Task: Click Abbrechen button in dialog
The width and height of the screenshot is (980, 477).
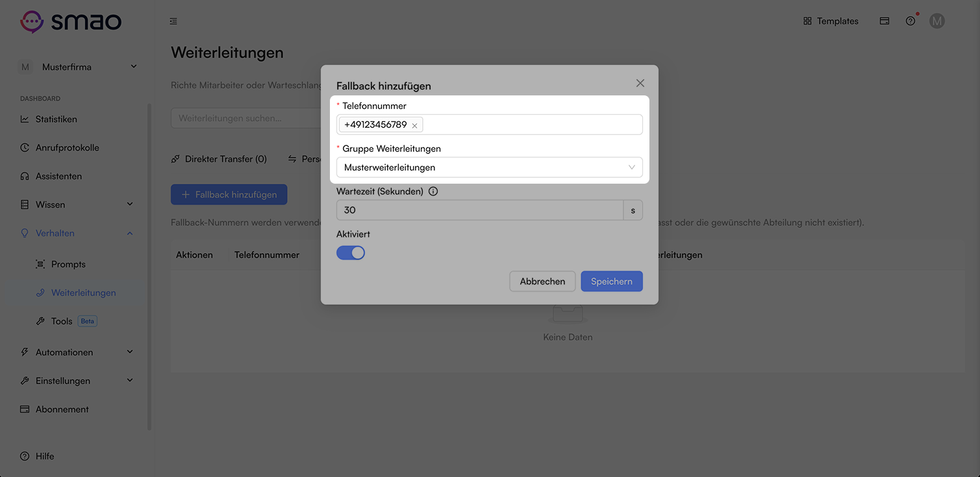Action: 542,282
